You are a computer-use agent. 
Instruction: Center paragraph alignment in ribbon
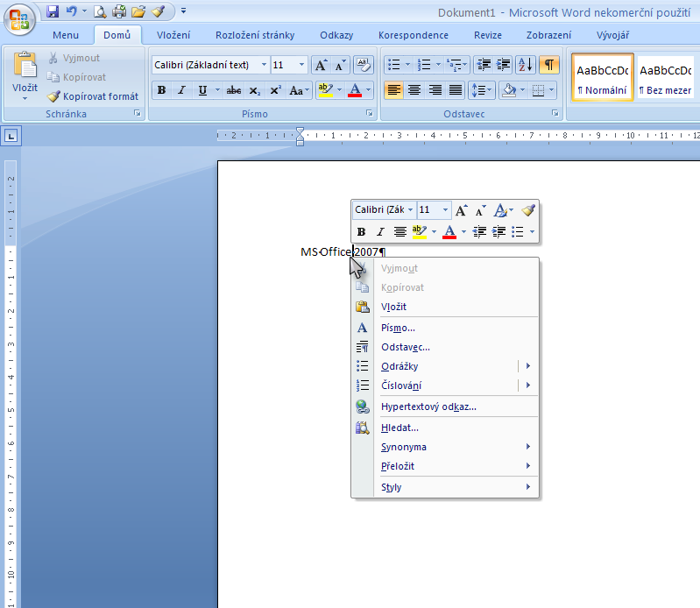coord(414,90)
